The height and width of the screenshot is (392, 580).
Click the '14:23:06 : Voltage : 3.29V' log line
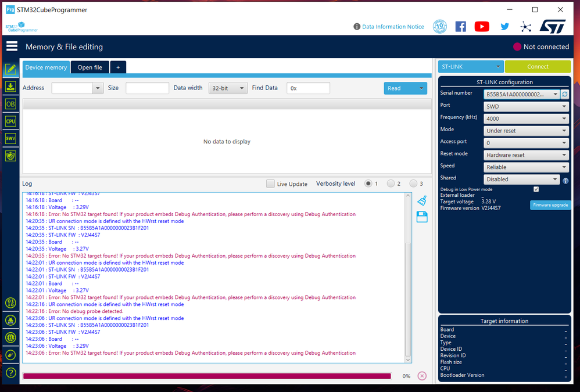click(x=57, y=346)
